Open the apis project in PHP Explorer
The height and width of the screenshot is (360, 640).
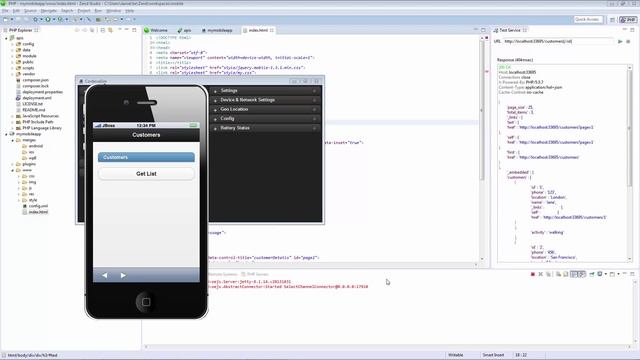pyautogui.click(x=20, y=38)
